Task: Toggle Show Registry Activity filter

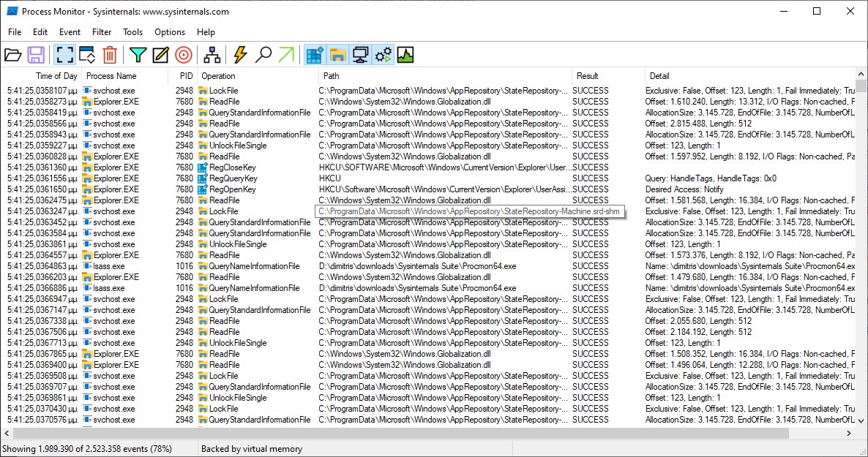Action: pos(315,55)
